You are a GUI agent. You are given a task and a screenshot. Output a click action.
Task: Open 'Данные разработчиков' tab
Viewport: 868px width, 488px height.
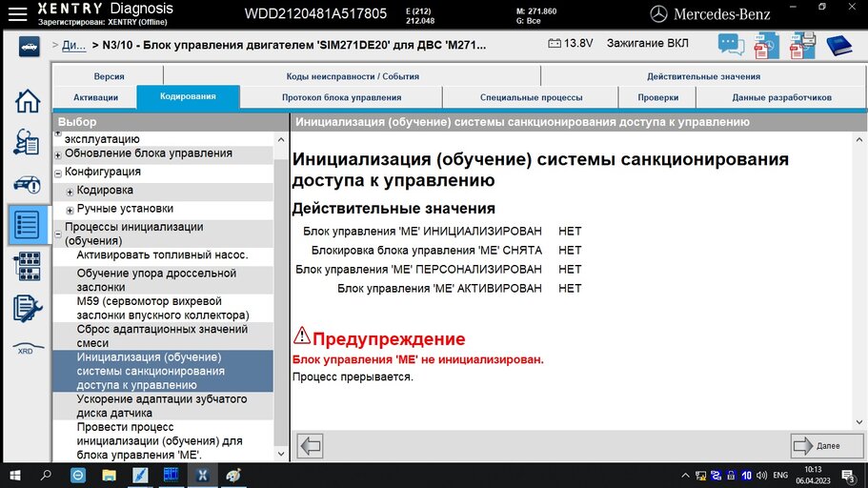click(781, 97)
